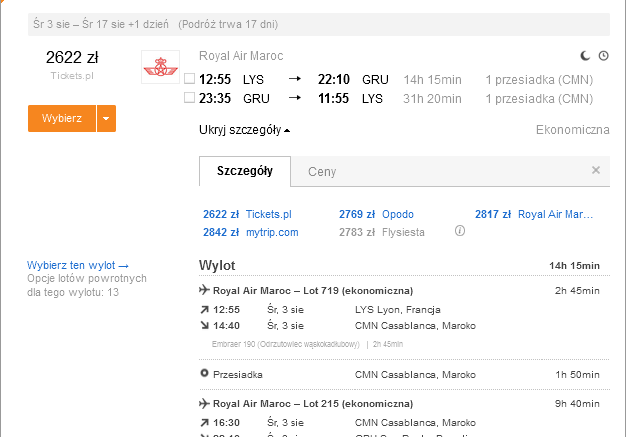
Task: Close the details panel with the X
Action: [596, 170]
